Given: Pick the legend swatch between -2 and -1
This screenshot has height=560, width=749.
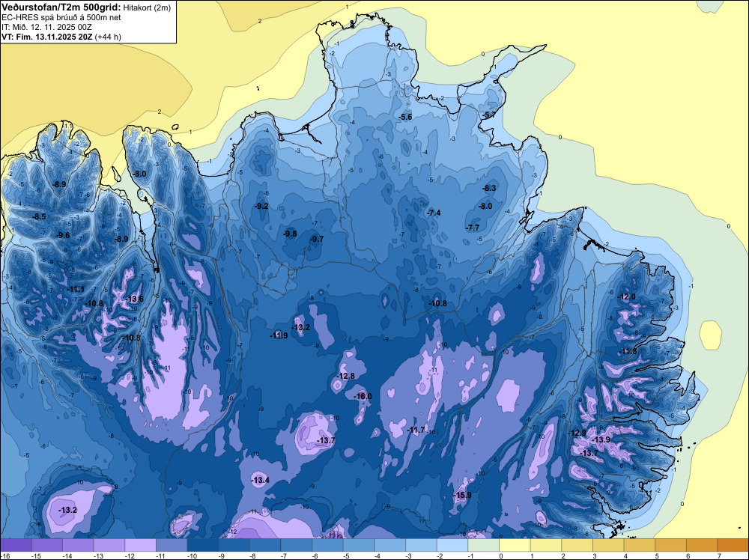Looking at the screenshot, I should 452,545.
